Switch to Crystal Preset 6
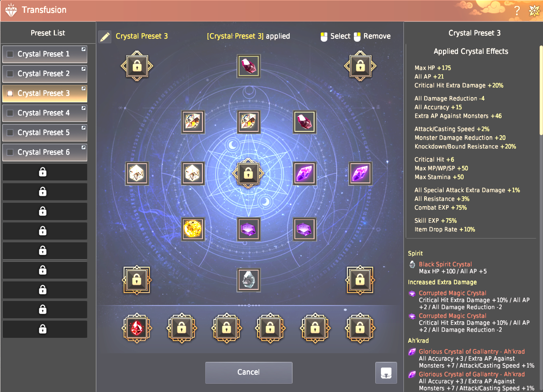Screen dimensions: 543x392 [45, 152]
